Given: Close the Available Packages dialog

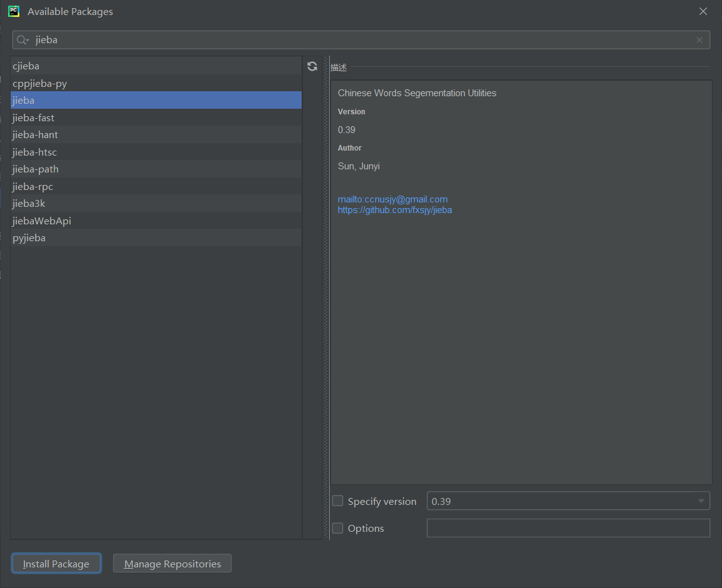Looking at the screenshot, I should pos(703,11).
